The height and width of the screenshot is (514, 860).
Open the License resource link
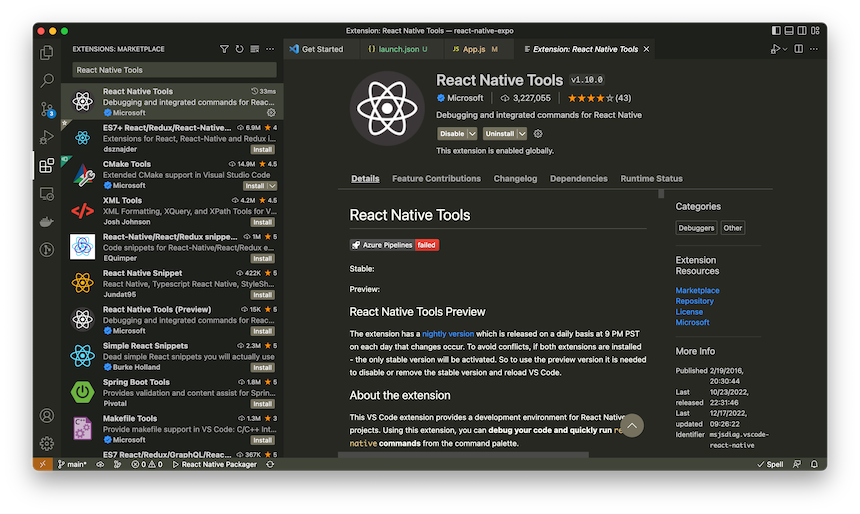tap(689, 312)
